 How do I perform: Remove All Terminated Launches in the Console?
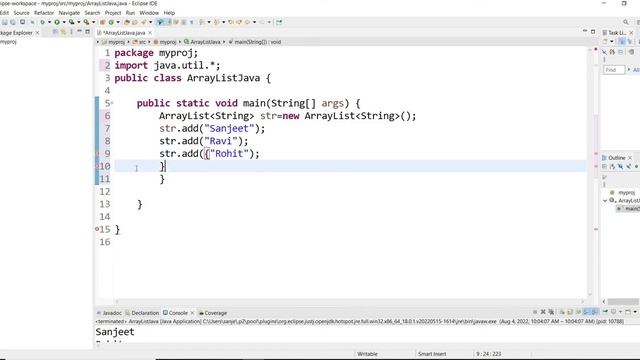[x=551, y=312]
